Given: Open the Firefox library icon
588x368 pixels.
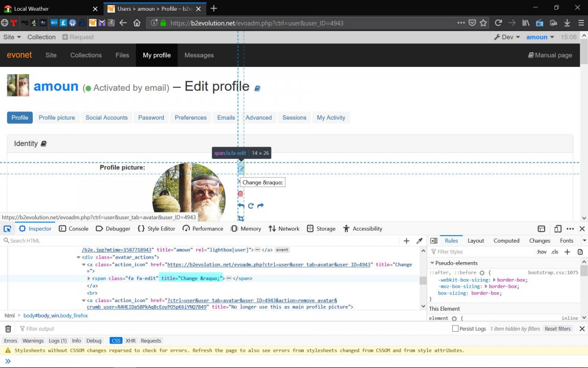Looking at the screenshot, I should click(x=526, y=23).
